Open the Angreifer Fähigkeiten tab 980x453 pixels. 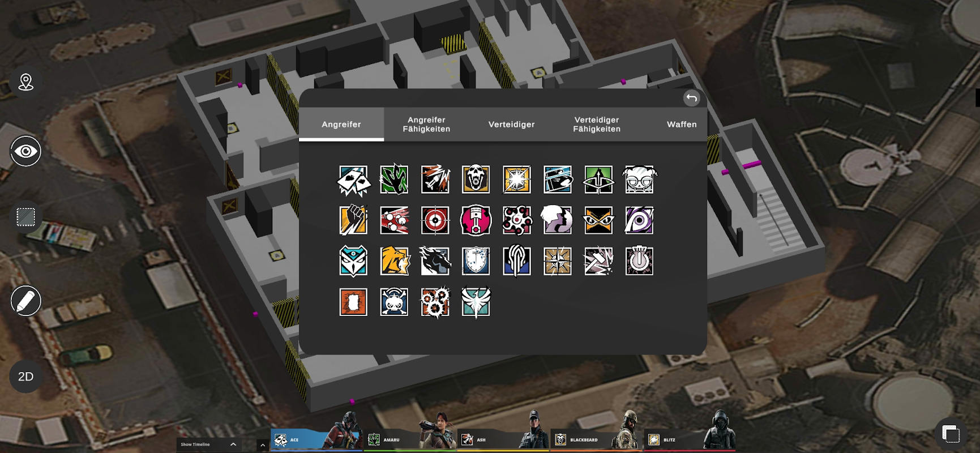426,124
